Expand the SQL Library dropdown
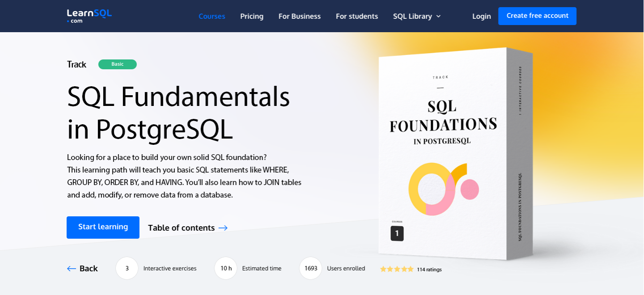The height and width of the screenshot is (295, 644). coord(417,16)
